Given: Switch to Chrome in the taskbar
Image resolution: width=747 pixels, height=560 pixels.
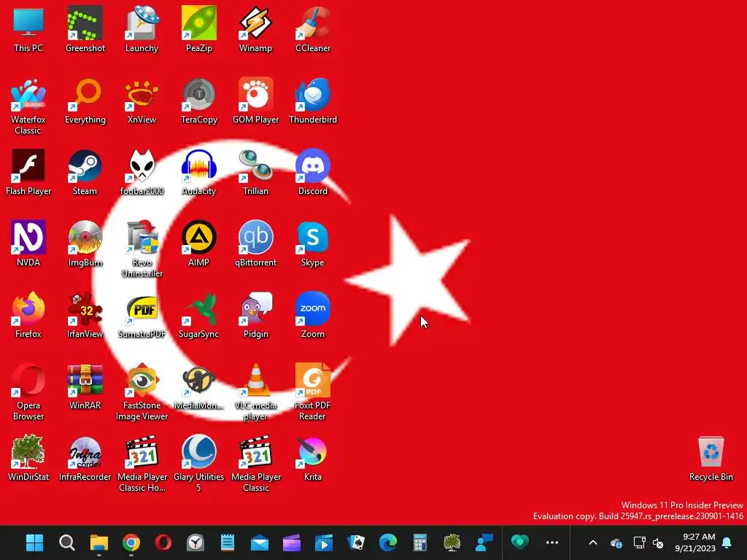Looking at the screenshot, I should pos(131,542).
